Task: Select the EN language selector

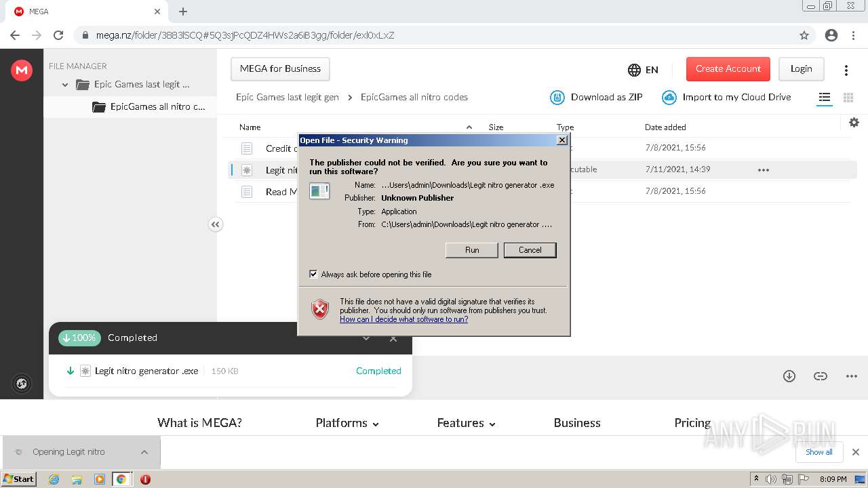Action: (x=652, y=70)
